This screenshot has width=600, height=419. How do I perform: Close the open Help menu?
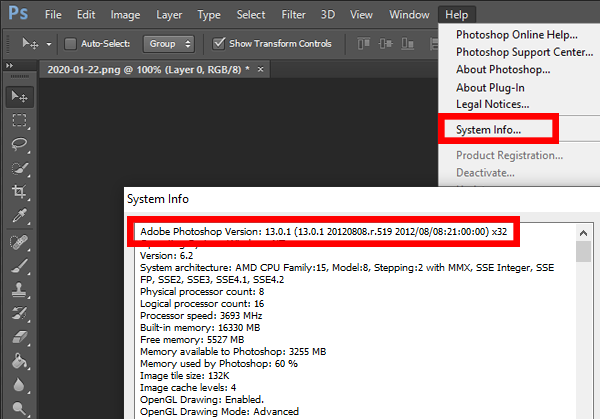pos(457,15)
